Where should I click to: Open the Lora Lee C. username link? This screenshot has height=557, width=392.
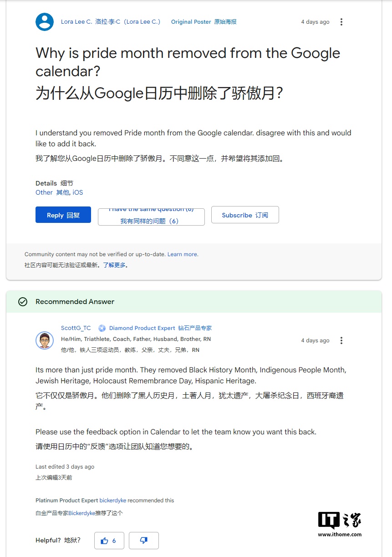tap(76, 22)
